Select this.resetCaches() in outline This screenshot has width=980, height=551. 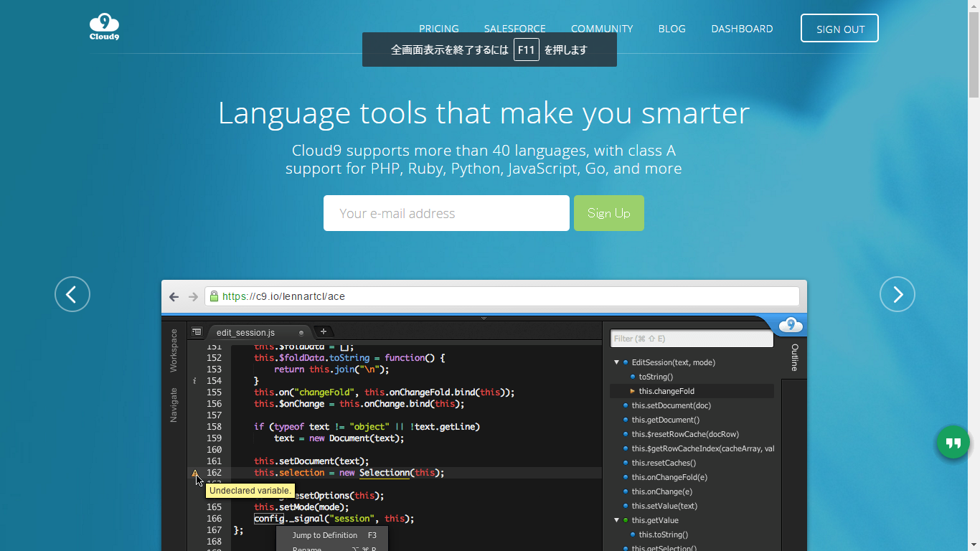tap(664, 463)
